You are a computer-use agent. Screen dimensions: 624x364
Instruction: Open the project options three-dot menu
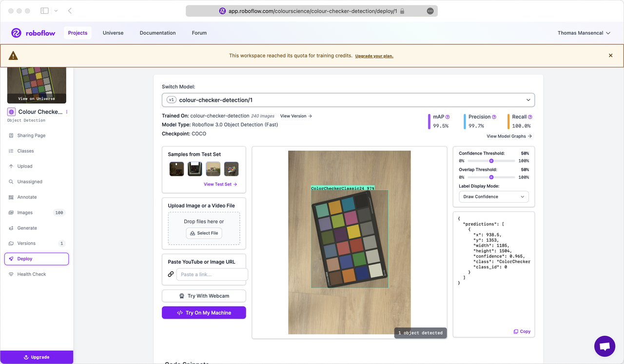67,112
